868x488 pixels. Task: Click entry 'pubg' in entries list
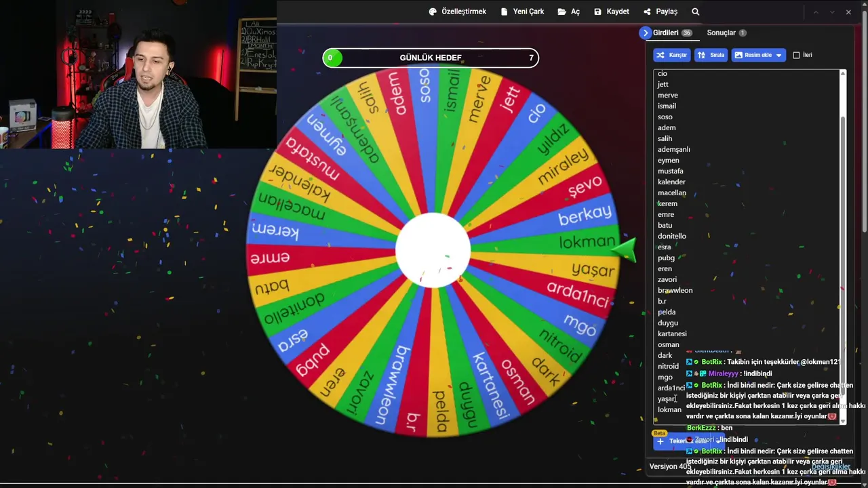[666, 258]
